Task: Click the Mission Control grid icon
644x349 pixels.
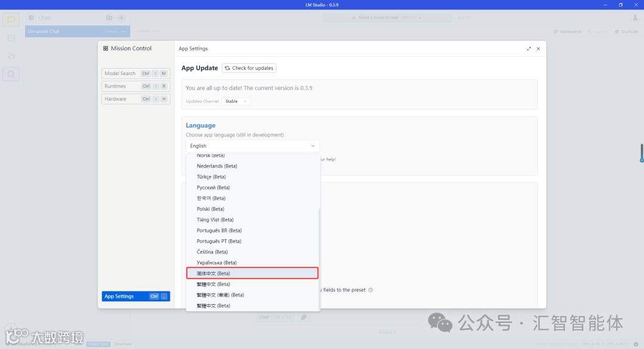Action: [106, 48]
